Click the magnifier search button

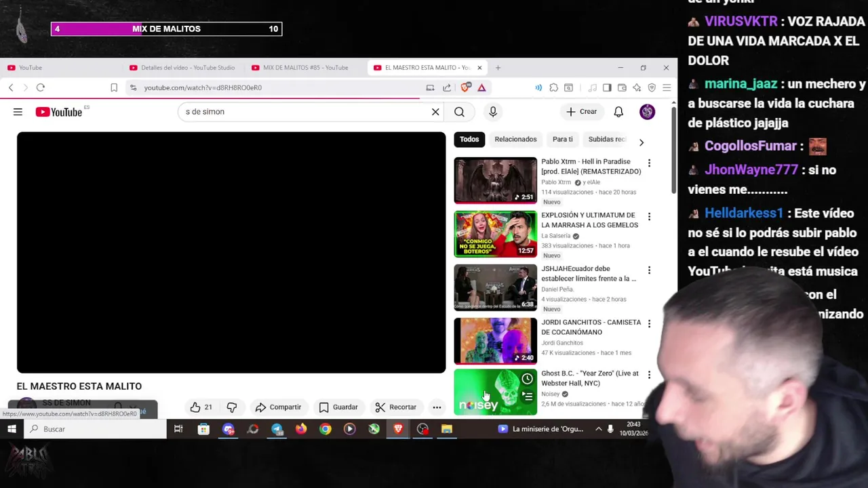[459, 112]
